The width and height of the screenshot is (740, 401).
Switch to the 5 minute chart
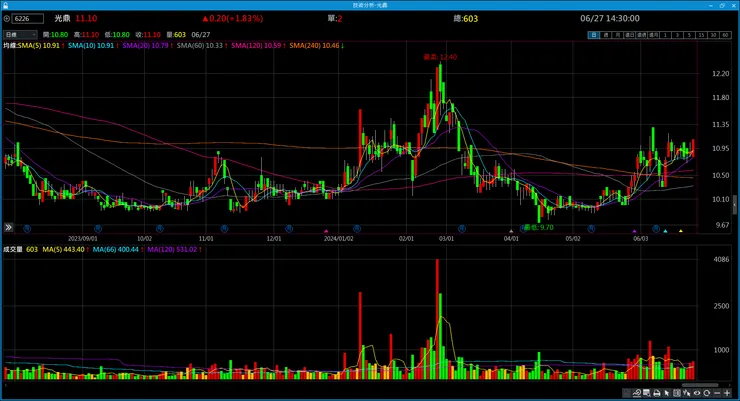tap(689, 35)
